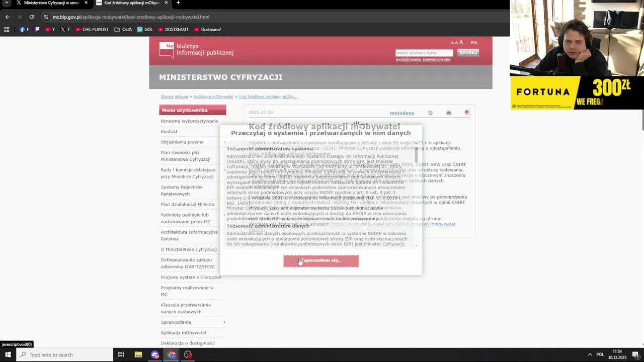Close the Ministerstwo Cyfryzacji X tab

pos(86,3)
